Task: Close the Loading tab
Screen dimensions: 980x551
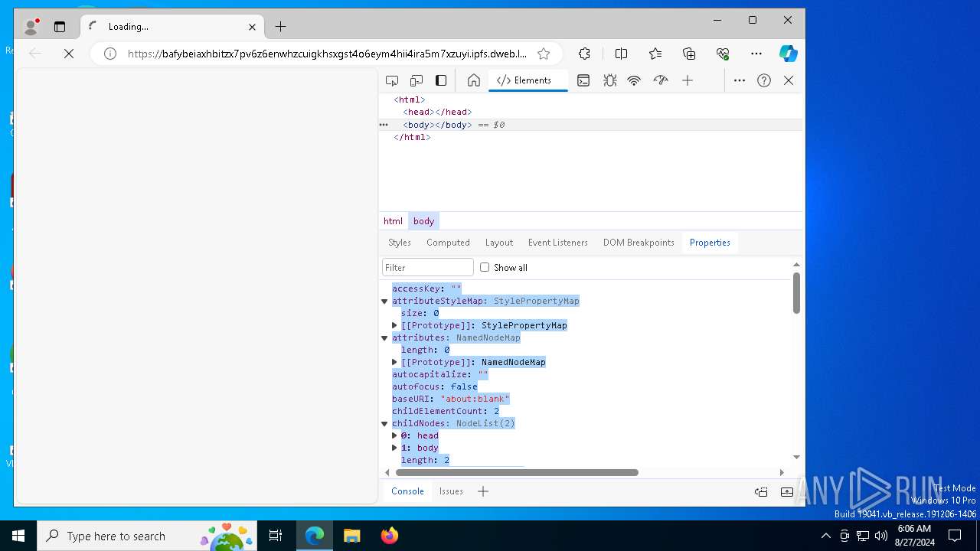Action: coord(252,27)
